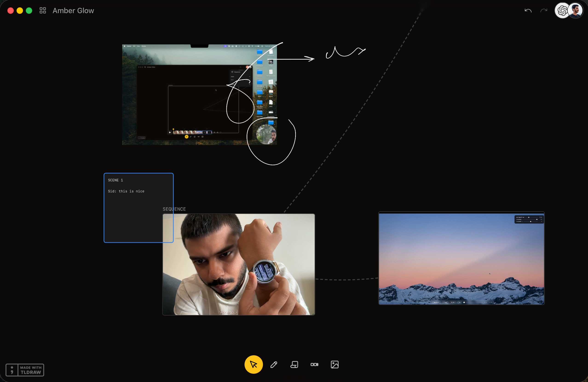Undo the last action
This screenshot has height=382, width=588.
(x=528, y=10)
